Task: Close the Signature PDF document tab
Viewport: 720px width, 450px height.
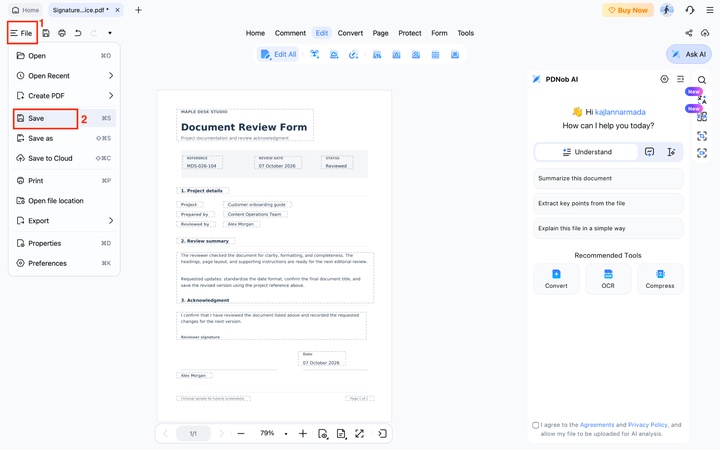Action: (118, 10)
